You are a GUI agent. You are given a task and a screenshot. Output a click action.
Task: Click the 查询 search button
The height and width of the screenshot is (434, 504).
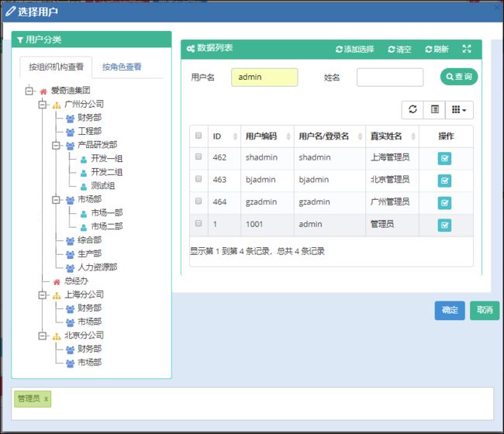coord(459,77)
